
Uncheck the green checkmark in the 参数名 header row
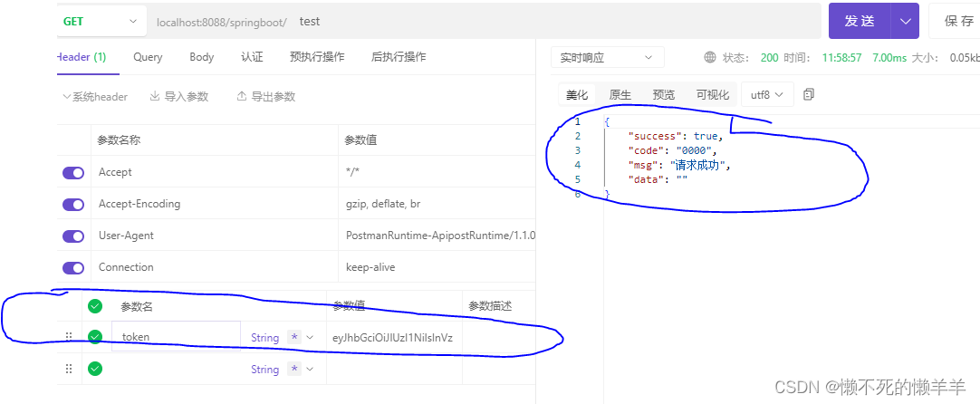coord(95,306)
